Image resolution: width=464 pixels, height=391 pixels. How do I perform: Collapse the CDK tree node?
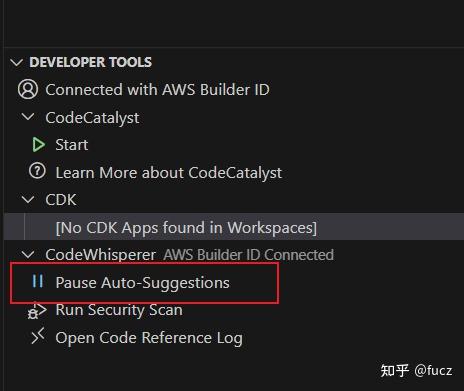coord(28,199)
